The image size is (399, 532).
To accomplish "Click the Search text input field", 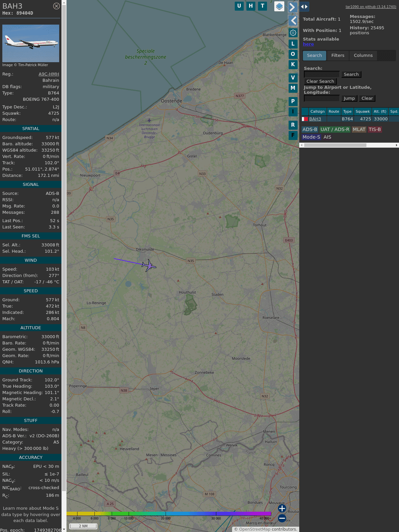I will click(x=322, y=74).
